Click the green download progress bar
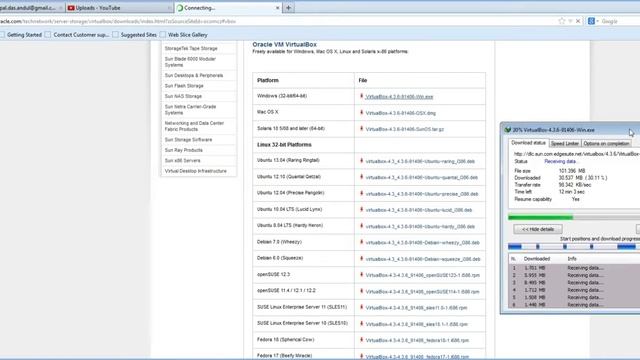This screenshot has height=360, width=640. 574,217
